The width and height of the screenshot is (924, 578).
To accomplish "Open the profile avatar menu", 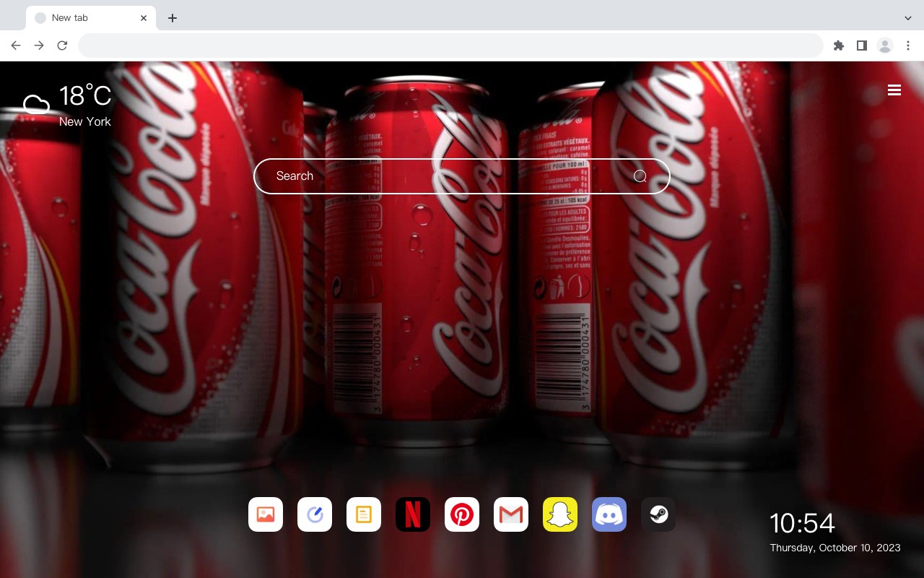I will (885, 46).
